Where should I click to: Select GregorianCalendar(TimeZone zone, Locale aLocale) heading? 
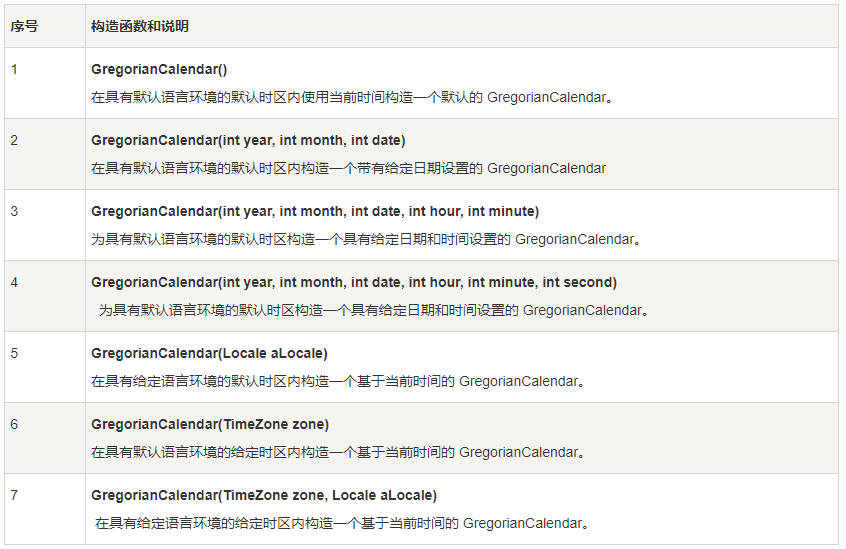[264, 496]
